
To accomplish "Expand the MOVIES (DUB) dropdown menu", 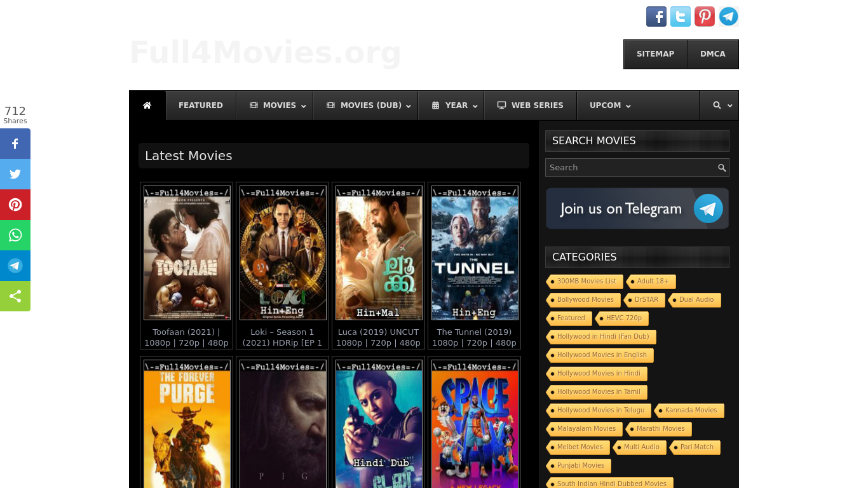I will (x=365, y=105).
